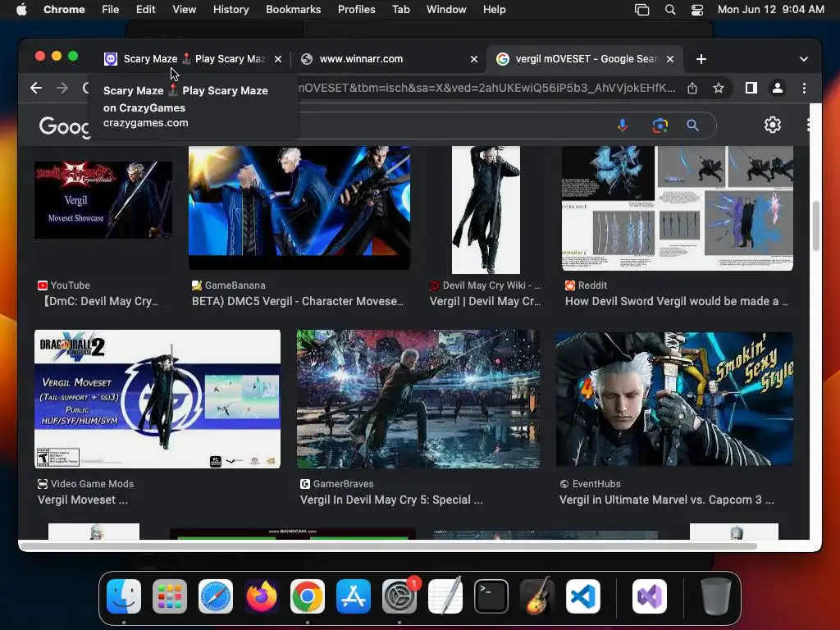This screenshot has height=630, width=840.
Task: Click 'Vergil in Ultimate Marvel vs. Capcom 3' link
Action: tap(666, 500)
